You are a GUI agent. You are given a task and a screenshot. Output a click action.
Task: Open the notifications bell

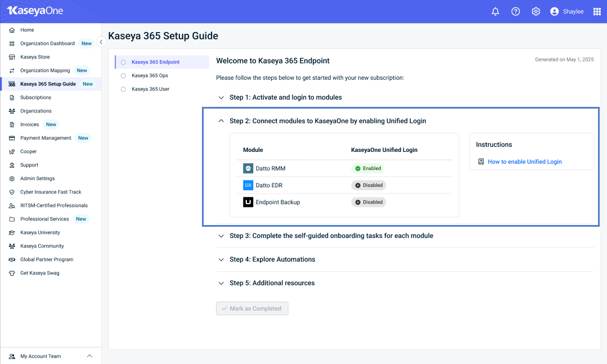coord(495,12)
